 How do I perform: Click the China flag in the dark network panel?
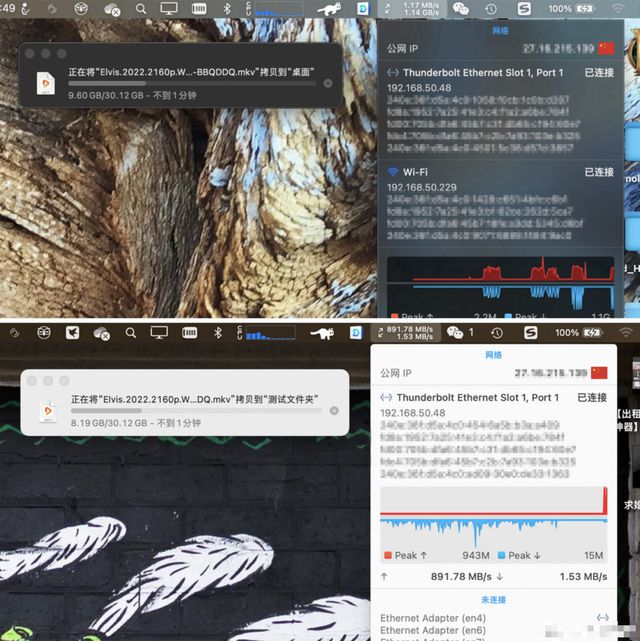pos(606,48)
